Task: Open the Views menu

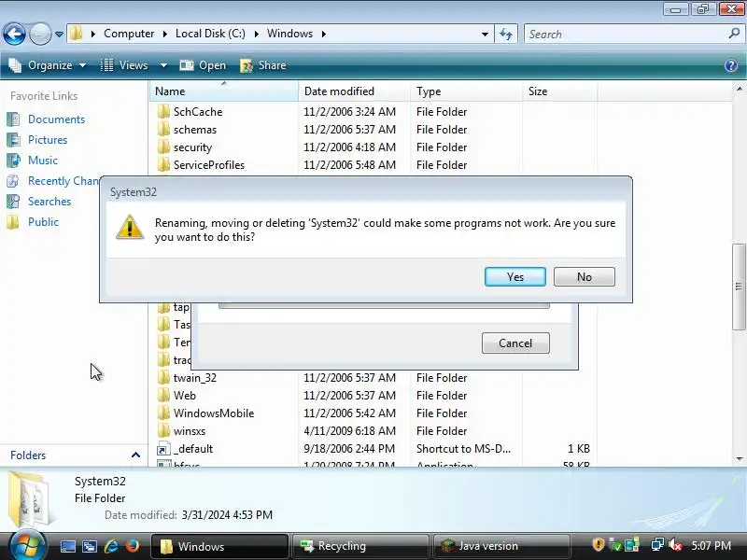Action: [124, 65]
